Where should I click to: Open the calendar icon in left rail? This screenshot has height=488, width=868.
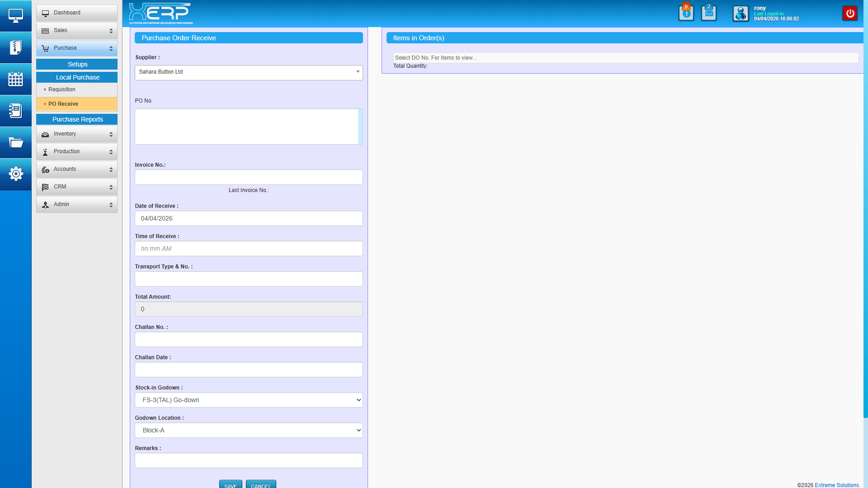pos(15,79)
